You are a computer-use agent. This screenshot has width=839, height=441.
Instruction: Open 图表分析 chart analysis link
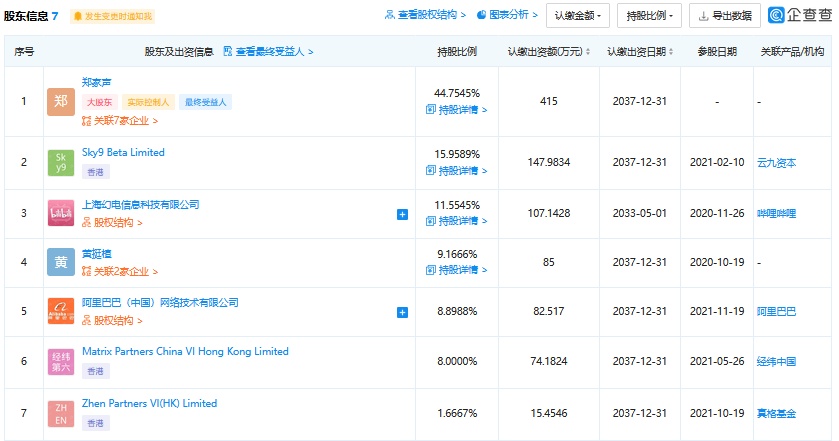[x=507, y=15]
